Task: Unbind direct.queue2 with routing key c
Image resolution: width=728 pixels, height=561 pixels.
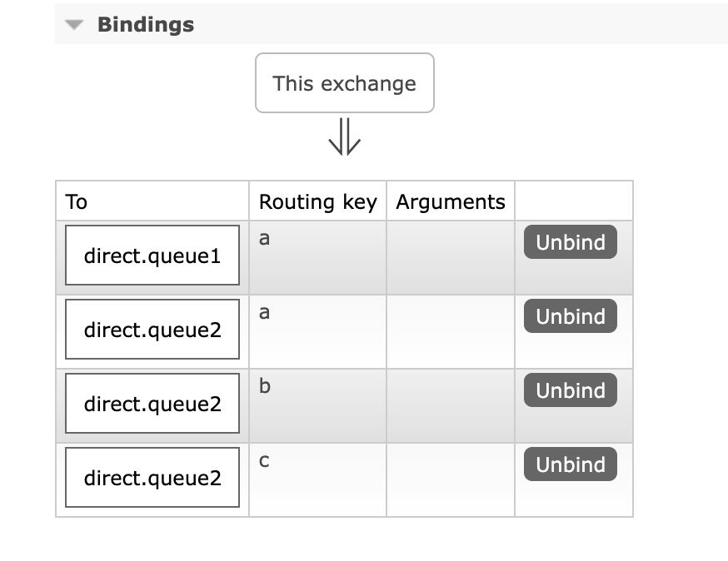Action: coord(570,464)
